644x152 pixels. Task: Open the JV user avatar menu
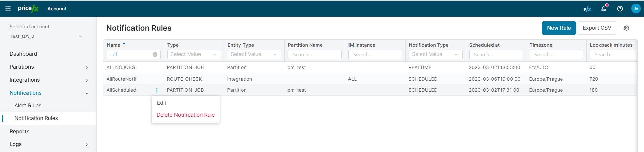[636, 9]
